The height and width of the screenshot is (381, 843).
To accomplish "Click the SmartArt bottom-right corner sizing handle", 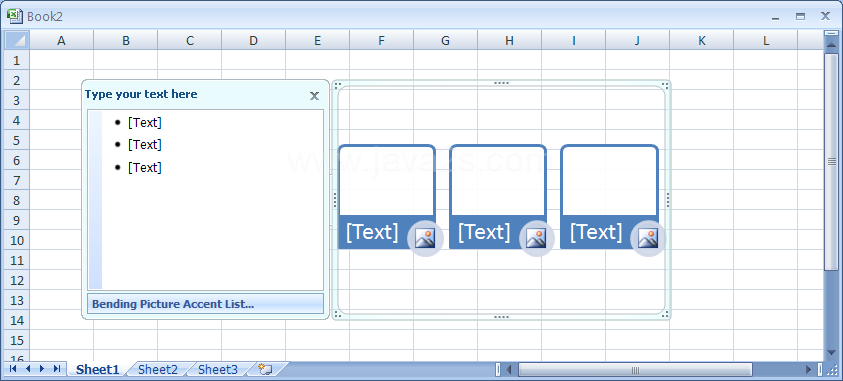I will point(666,315).
